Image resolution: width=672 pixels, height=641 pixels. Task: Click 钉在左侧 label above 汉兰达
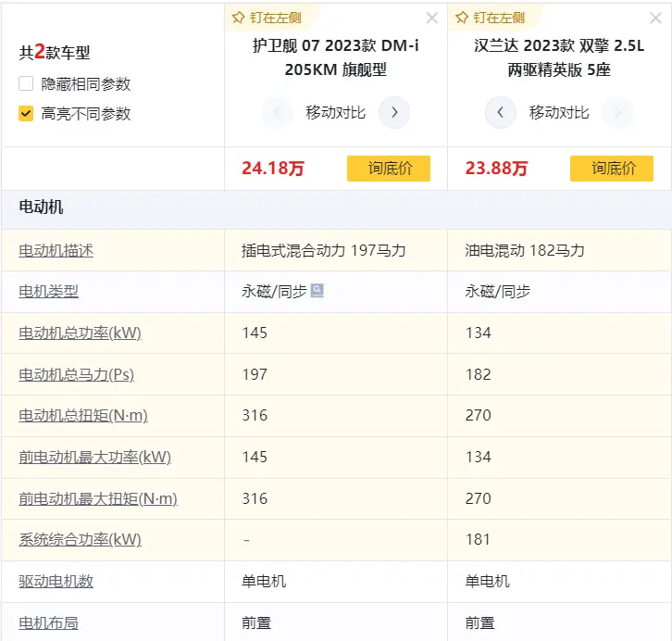(x=499, y=18)
